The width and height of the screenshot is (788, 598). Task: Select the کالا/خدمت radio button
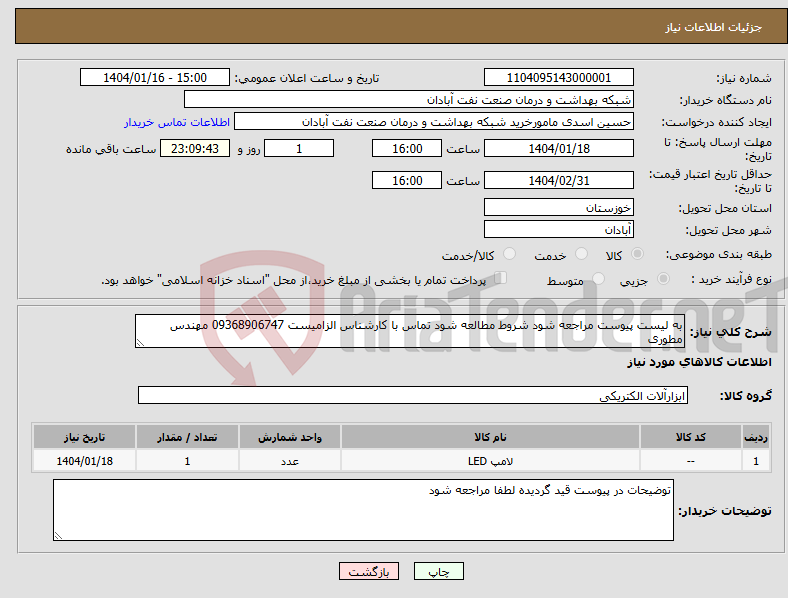tap(510, 254)
